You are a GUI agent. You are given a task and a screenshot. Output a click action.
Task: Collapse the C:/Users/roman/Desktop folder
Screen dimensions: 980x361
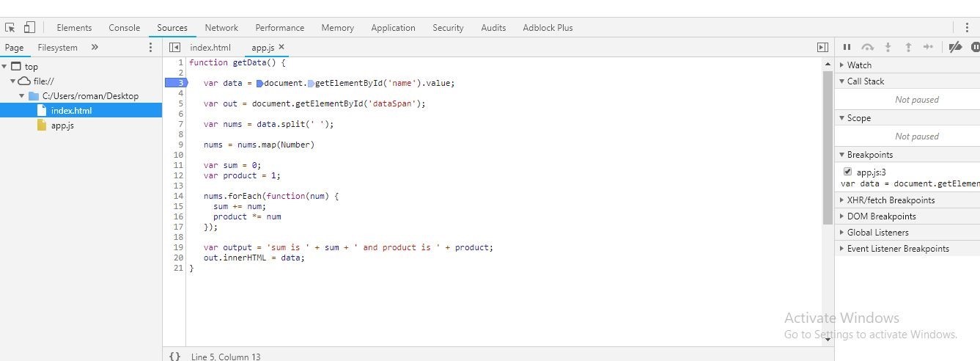click(22, 96)
